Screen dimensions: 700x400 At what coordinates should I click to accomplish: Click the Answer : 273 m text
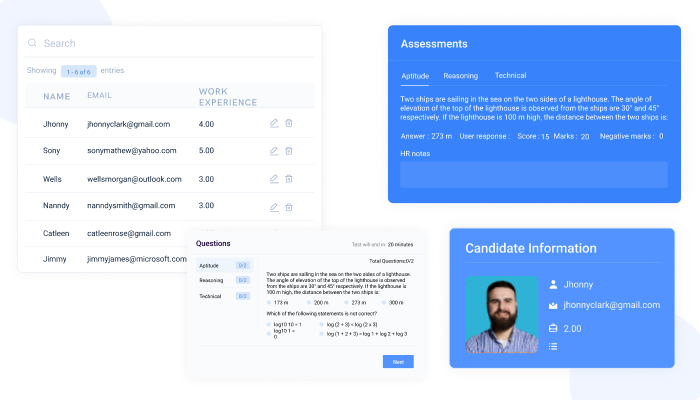point(426,136)
